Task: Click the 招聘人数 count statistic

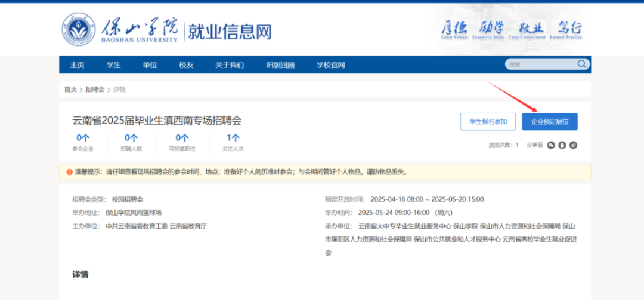Action: [131, 143]
